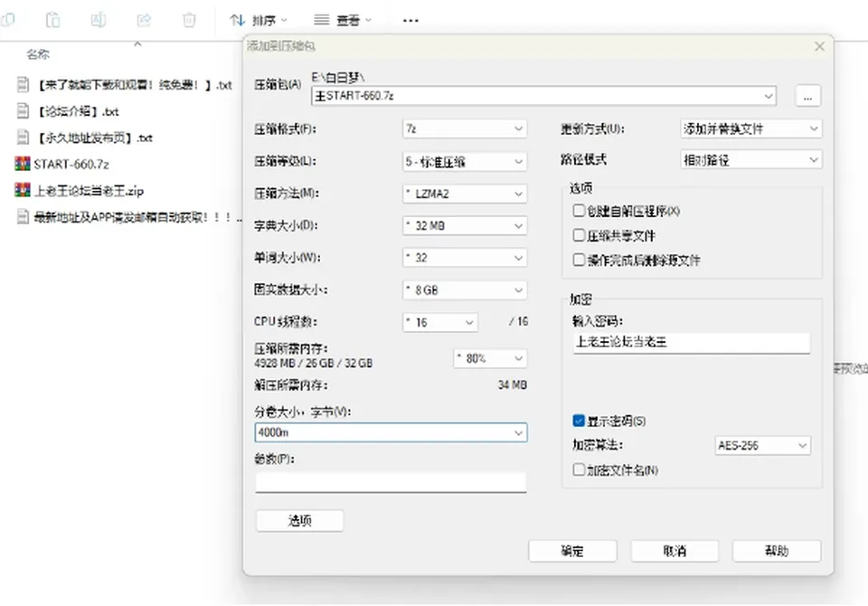Screen dimensions: 868x606
Task: Enable 加密文件名 checkbox
Action: click(579, 469)
